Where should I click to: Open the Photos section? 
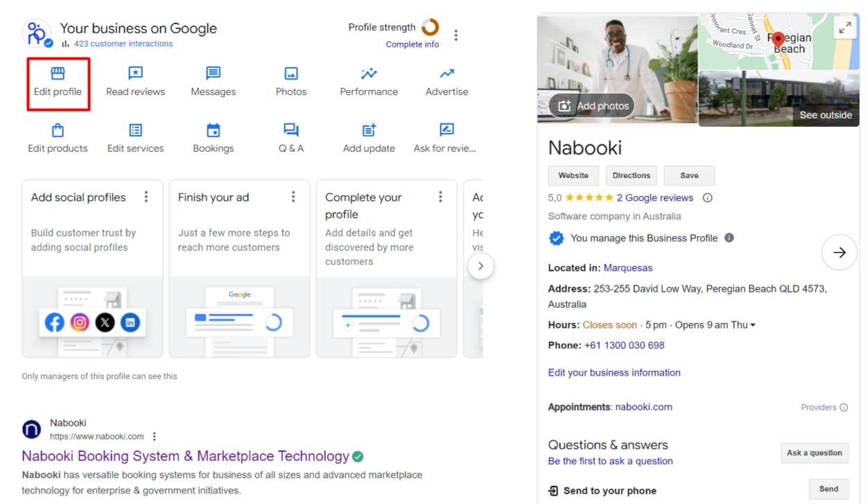(291, 83)
